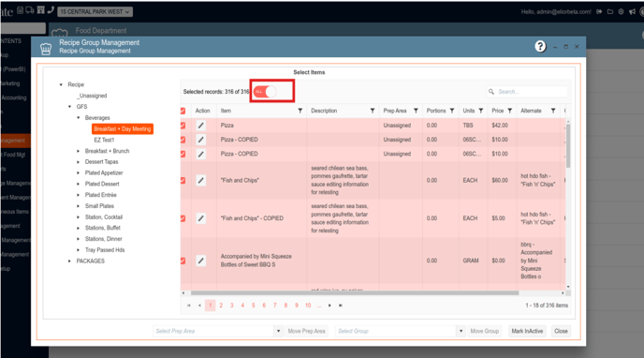Go to page 5 of results
The width and height of the screenshot is (644, 358).
254,306
